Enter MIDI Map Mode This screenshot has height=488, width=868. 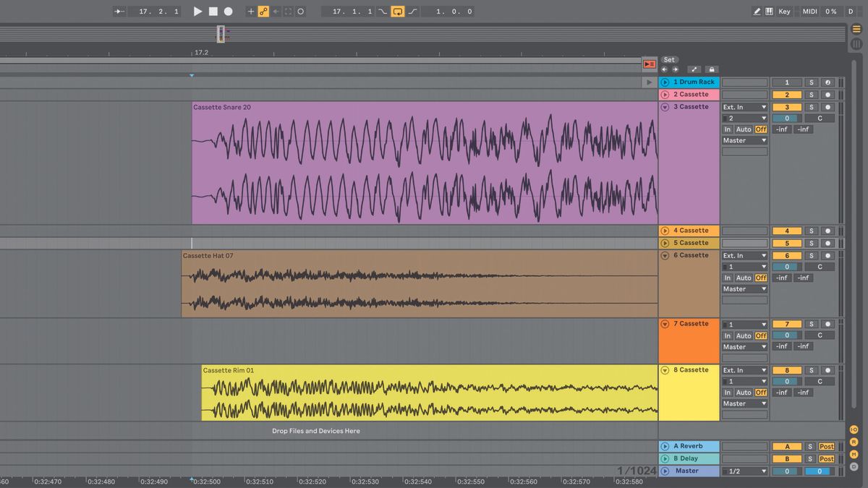(809, 11)
